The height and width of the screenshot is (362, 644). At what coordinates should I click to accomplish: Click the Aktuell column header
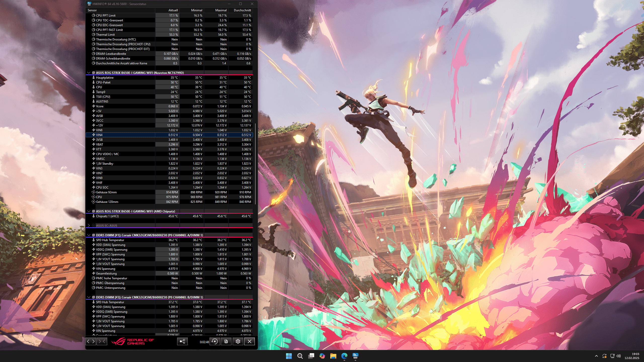[x=167, y=10]
